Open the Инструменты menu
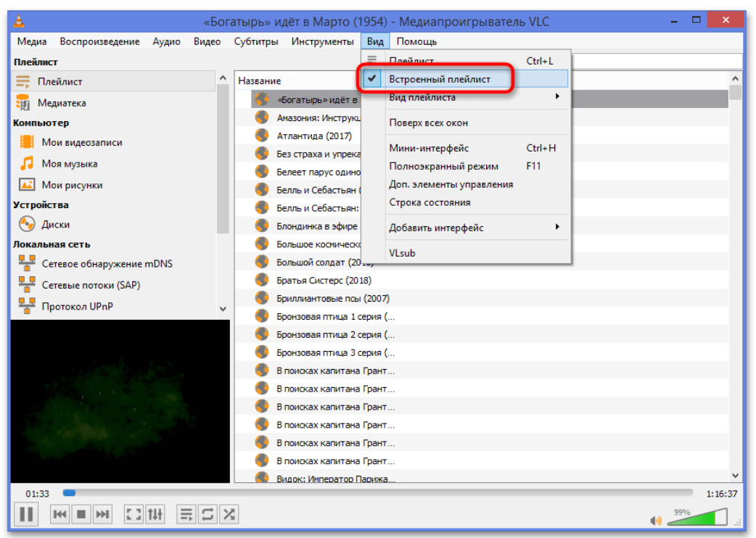The image size is (756, 538). (322, 41)
